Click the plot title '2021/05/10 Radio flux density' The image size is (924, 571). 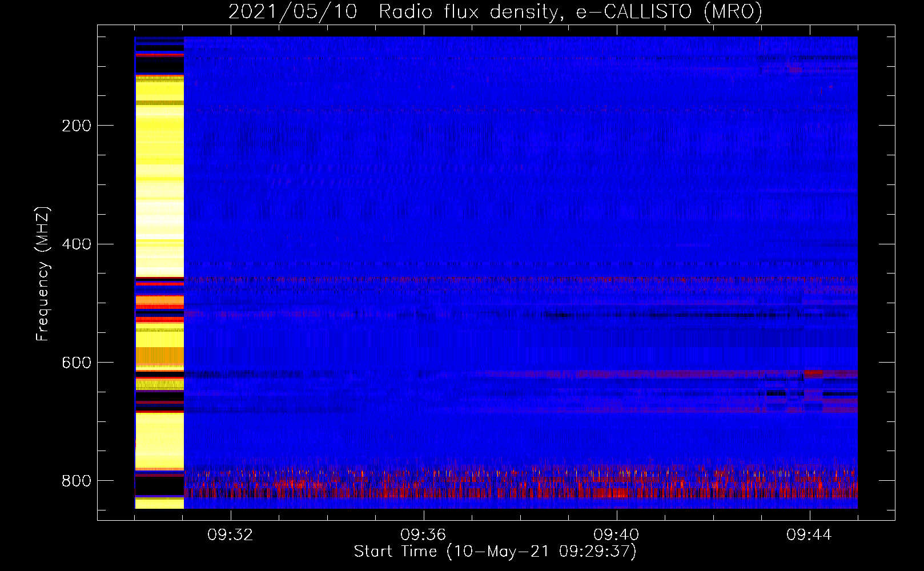[x=495, y=11]
